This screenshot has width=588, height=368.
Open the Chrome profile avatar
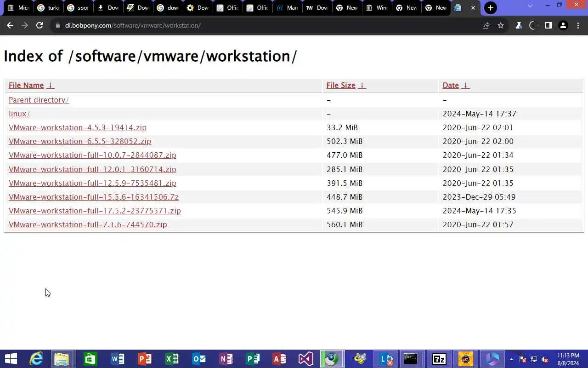pos(563,25)
